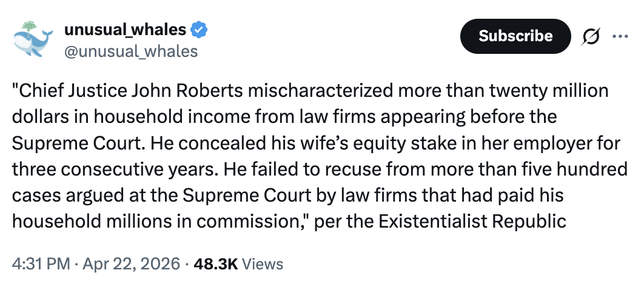
Task: Click "Chief Justice John Roberts" in the post
Action: pos(129,91)
